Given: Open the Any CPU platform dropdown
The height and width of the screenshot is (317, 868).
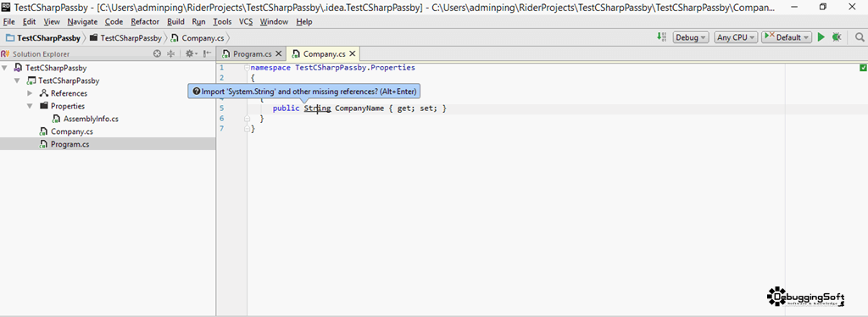Looking at the screenshot, I should [x=736, y=37].
